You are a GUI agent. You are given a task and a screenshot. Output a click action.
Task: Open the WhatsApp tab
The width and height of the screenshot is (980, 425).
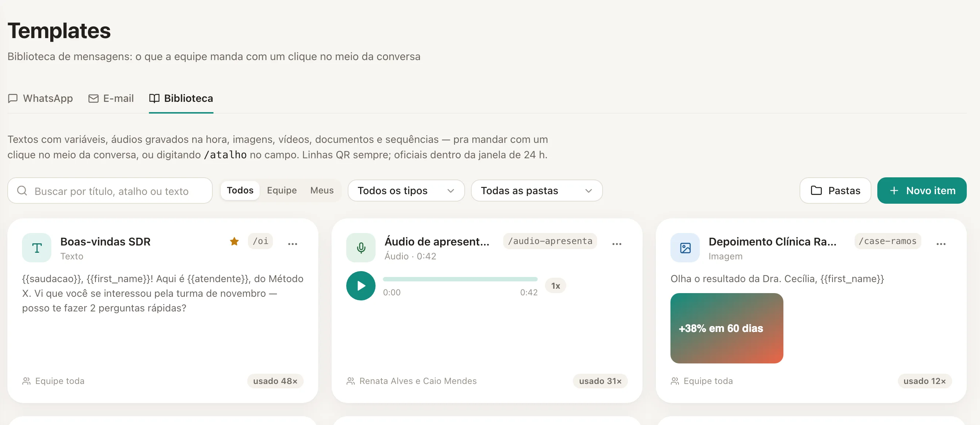(40, 99)
